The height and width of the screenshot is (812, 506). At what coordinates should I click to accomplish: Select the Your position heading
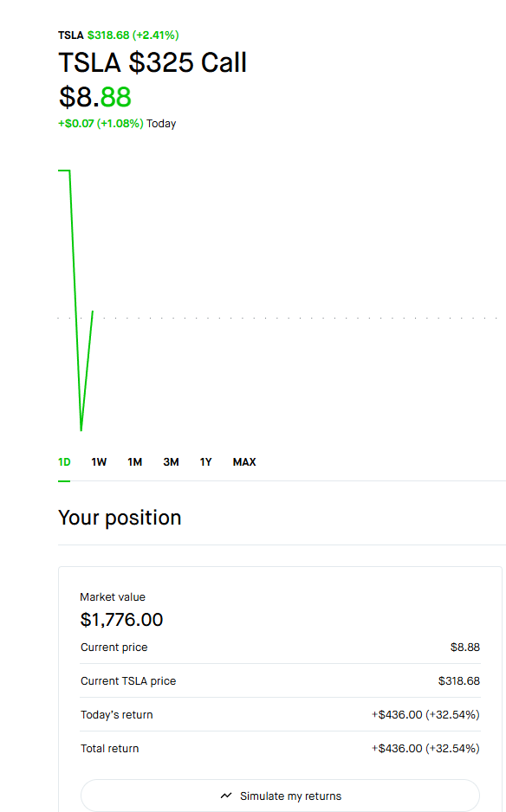pyautogui.click(x=119, y=517)
